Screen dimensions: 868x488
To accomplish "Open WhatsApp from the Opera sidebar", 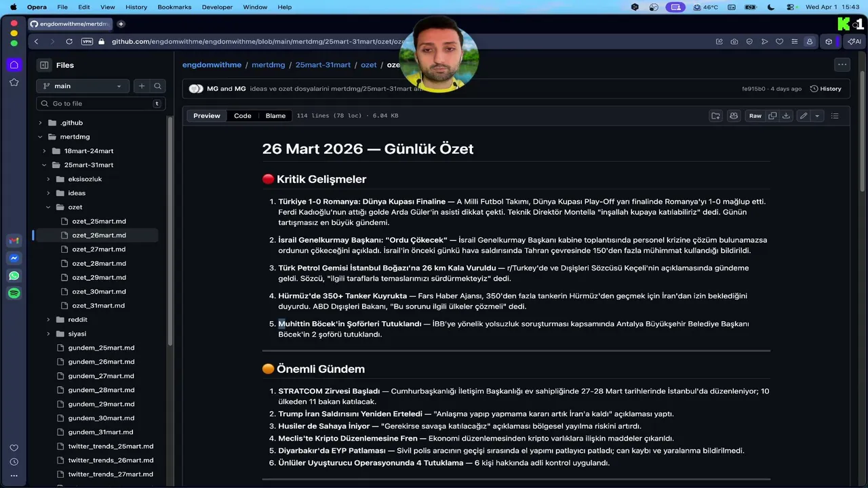I will (x=14, y=276).
